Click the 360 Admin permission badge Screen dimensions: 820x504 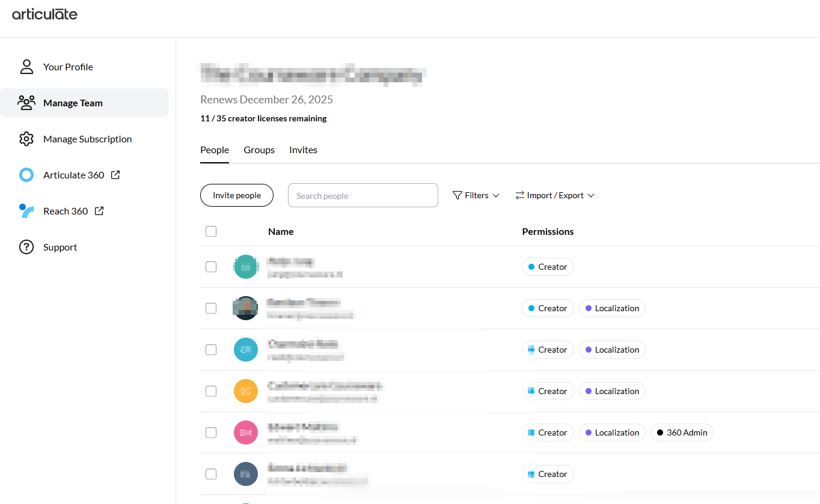point(682,433)
